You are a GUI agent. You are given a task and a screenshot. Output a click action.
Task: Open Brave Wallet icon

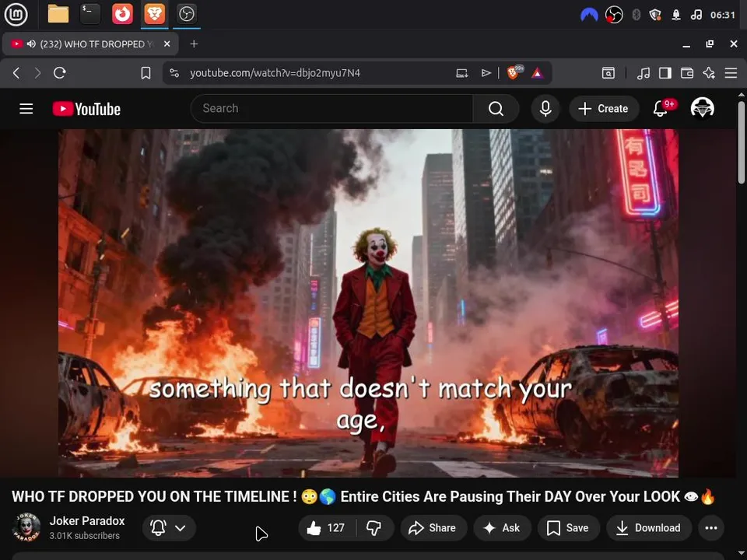687,73
